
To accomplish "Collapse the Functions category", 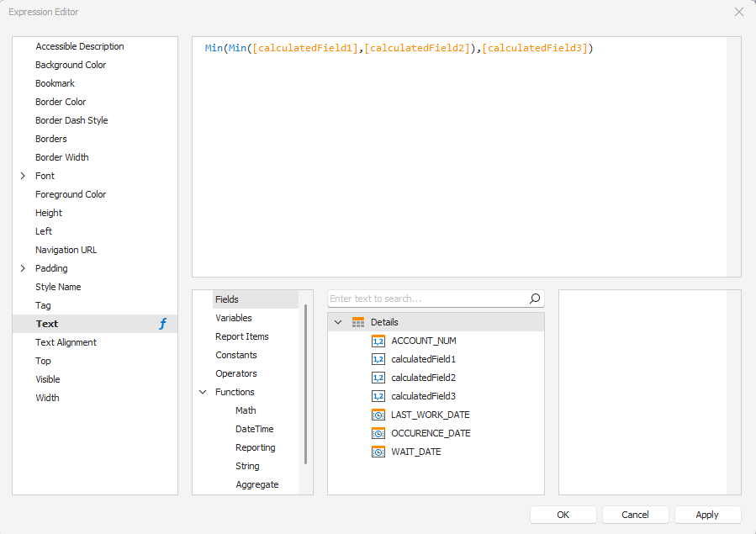I will coord(203,393).
